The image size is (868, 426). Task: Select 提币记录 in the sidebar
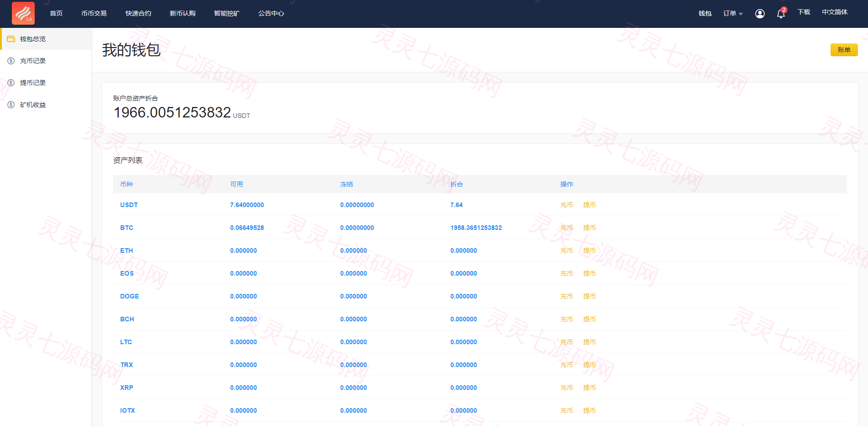[33, 83]
